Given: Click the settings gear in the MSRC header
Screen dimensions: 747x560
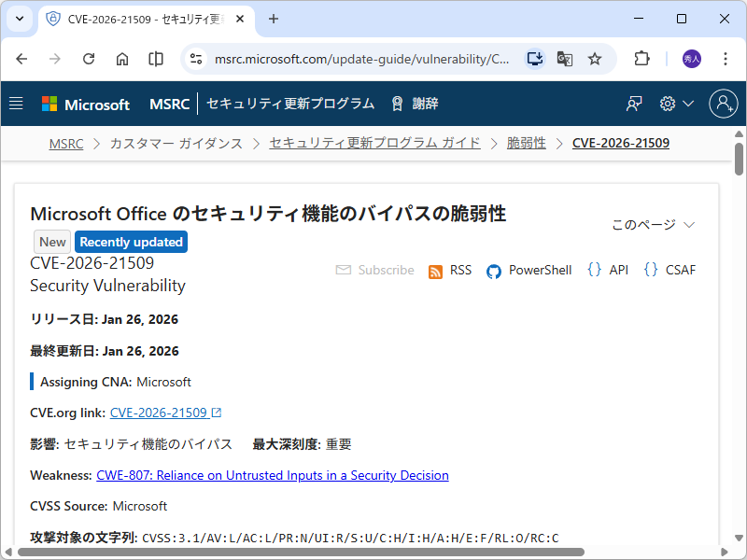Looking at the screenshot, I should pyautogui.click(x=666, y=104).
